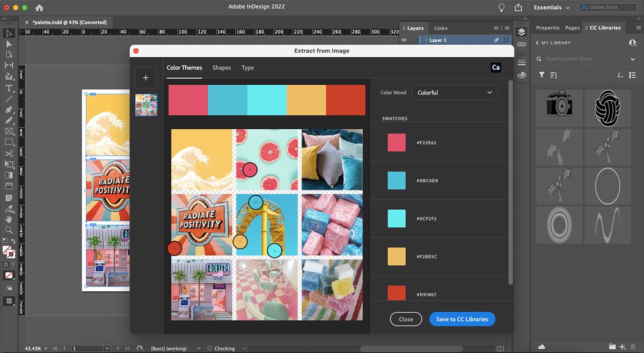Click Save to CC Libraries button

pyautogui.click(x=462, y=319)
